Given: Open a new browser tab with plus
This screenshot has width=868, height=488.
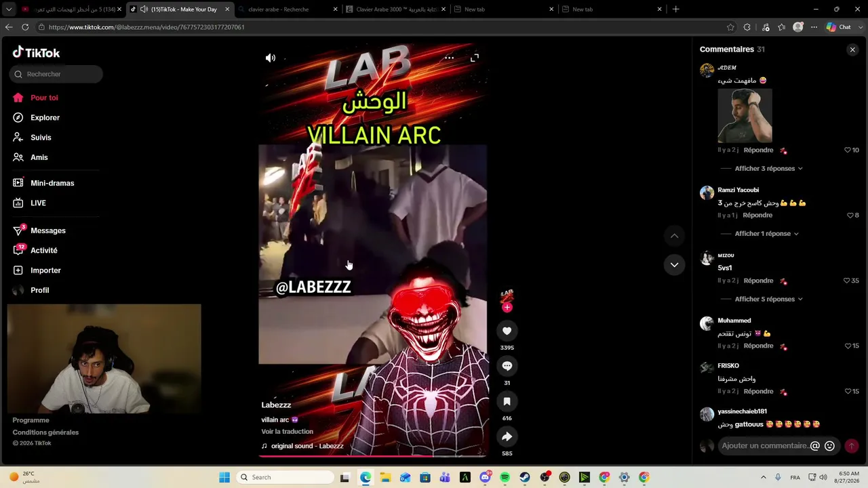Looking at the screenshot, I should pyautogui.click(x=675, y=9).
